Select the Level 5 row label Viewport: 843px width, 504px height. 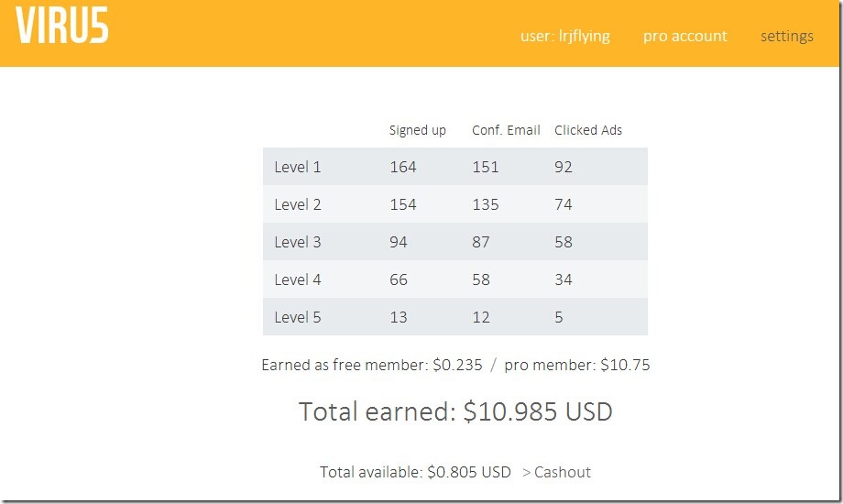pos(298,318)
